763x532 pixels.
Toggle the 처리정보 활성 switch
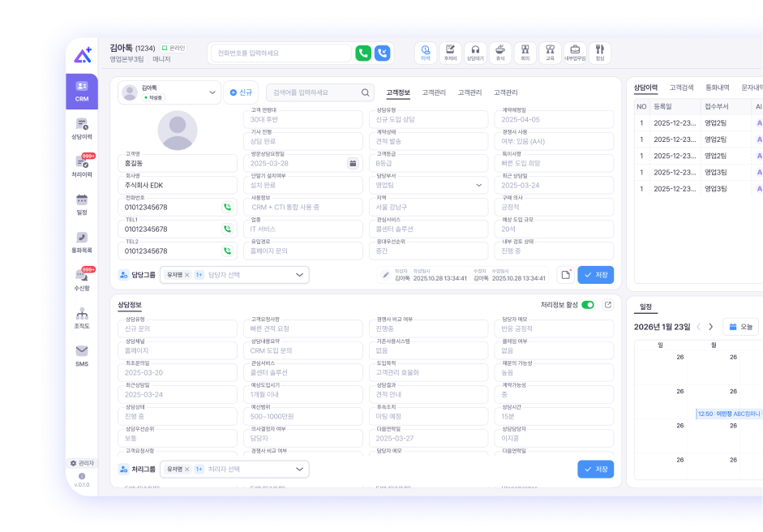pyautogui.click(x=588, y=305)
